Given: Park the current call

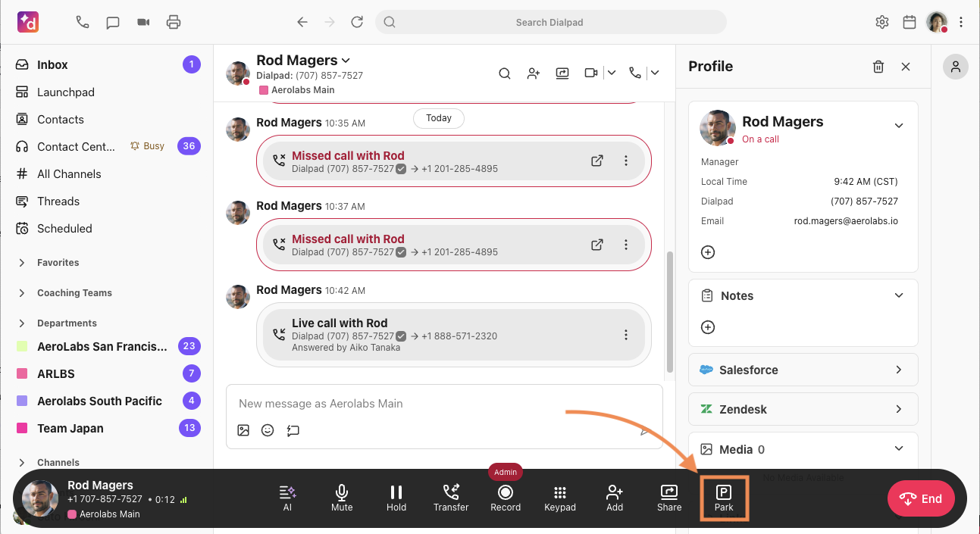Looking at the screenshot, I should click(x=724, y=498).
